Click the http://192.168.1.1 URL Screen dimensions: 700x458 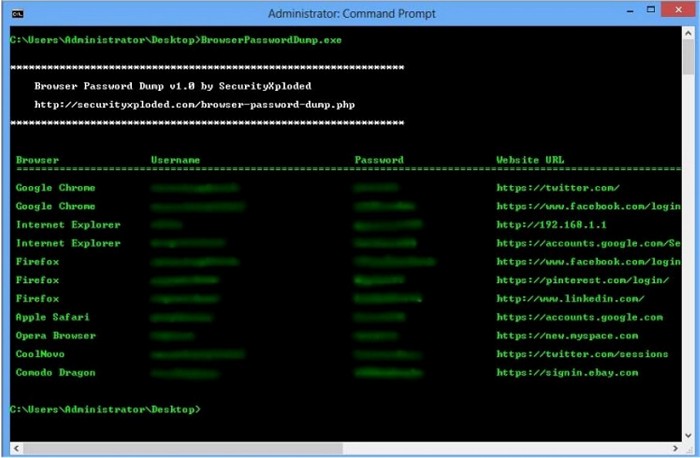551,225
